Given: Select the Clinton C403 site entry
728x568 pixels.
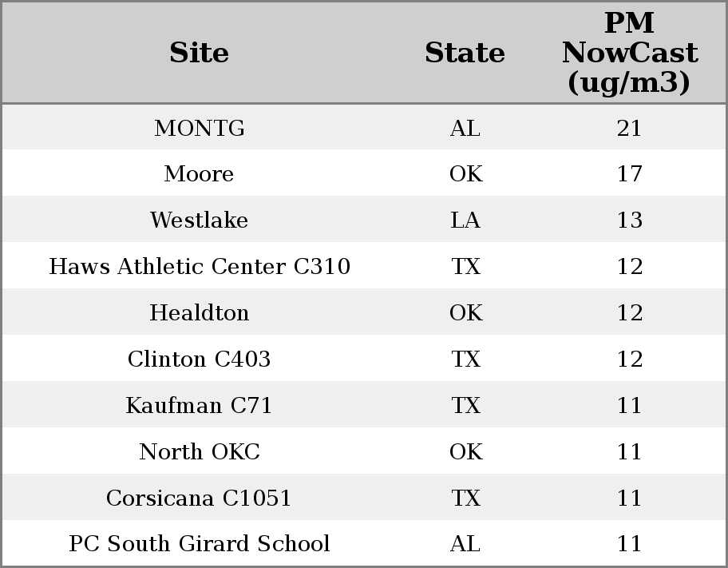Looking at the screenshot, I should [x=199, y=359].
